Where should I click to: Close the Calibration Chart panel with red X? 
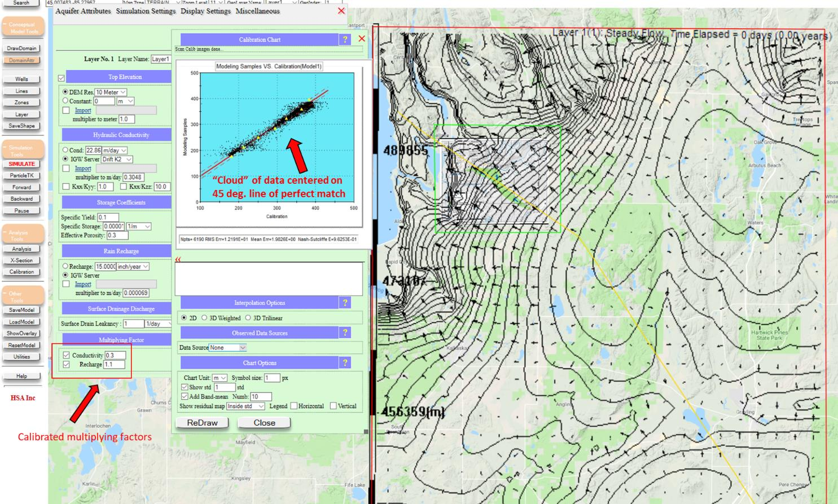coord(362,39)
